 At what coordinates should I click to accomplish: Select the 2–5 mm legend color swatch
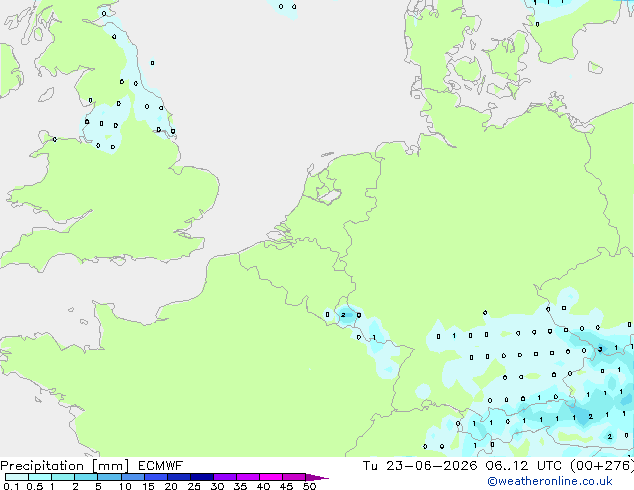[86, 477]
